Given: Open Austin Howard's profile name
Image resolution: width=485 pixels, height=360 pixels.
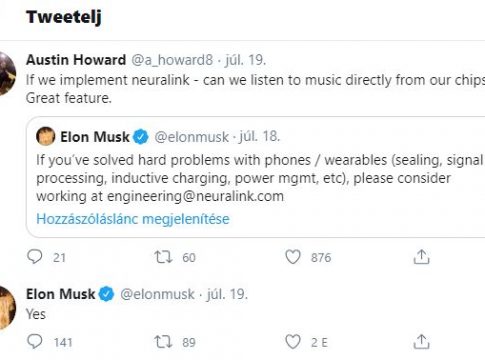Looking at the screenshot, I should pyautogui.click(x=76, y=60).
